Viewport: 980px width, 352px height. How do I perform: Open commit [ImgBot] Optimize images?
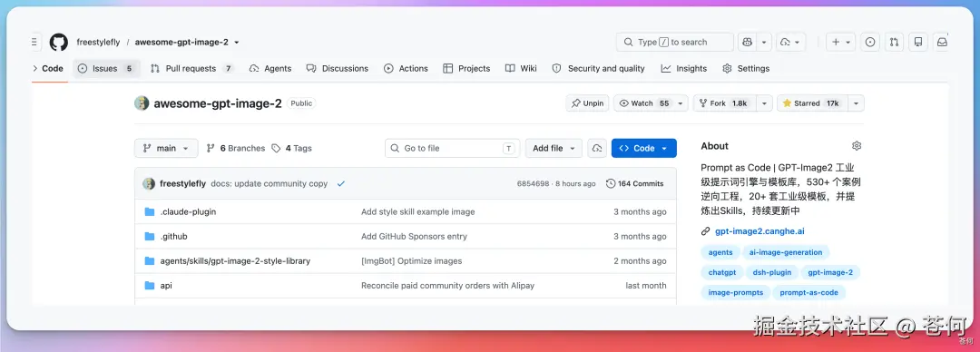pyautogui.click(x=412, y=260)
